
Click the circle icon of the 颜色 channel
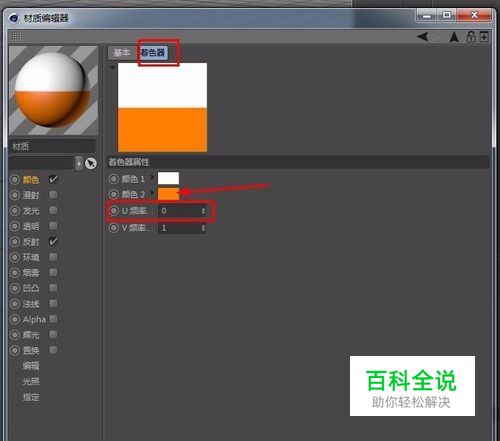tap(15, 180)
